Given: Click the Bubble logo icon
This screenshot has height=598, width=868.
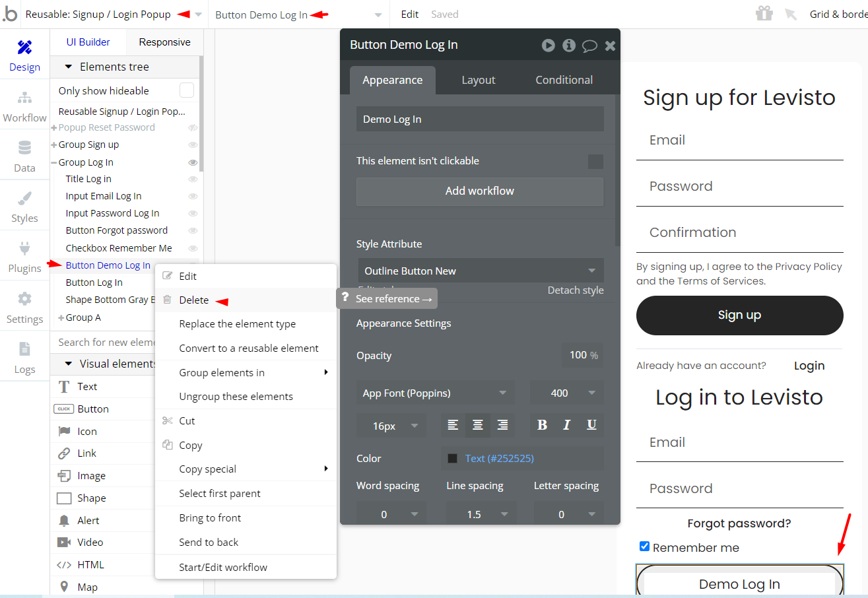Looking at the screenshot, I should 11,14.
